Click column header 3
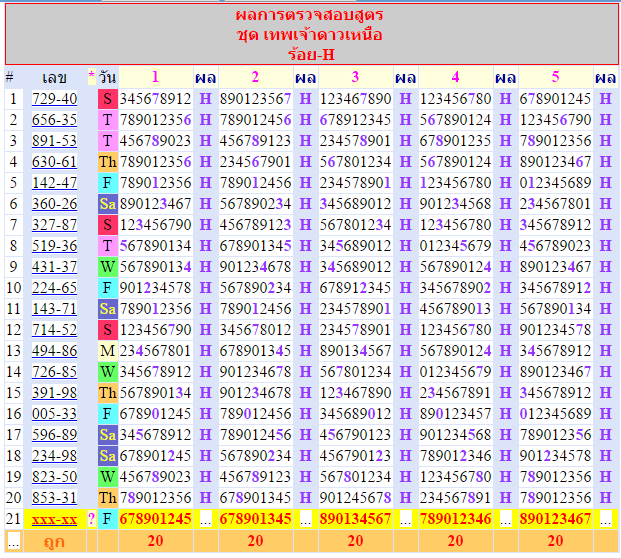 point(355,77)
